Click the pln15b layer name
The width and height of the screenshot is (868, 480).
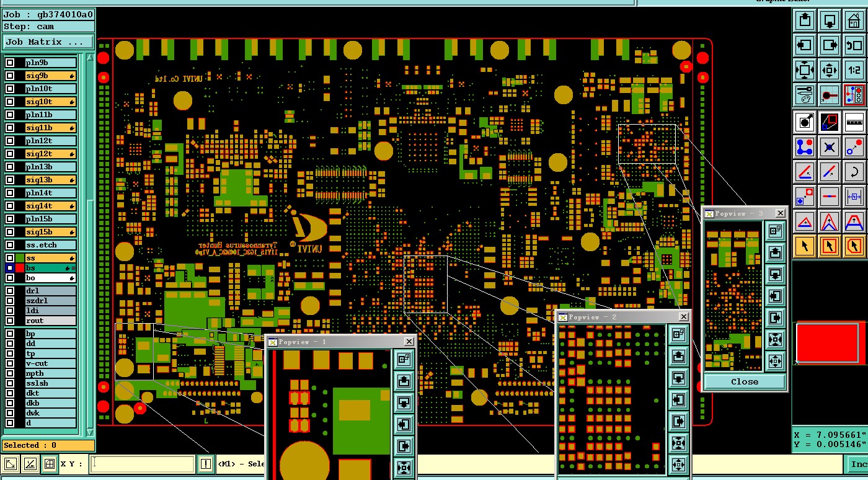[51, 219]
